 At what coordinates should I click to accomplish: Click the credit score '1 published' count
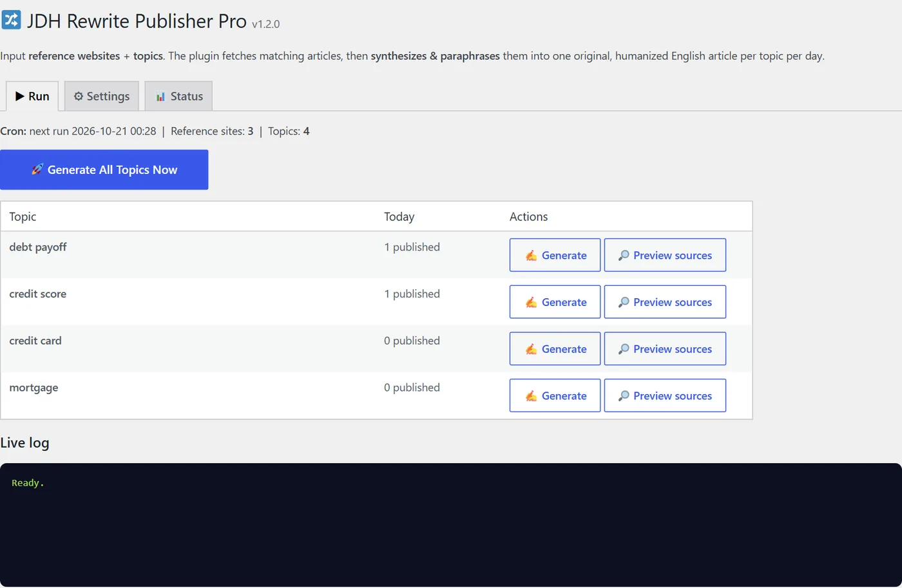click(x=412, y=294)
